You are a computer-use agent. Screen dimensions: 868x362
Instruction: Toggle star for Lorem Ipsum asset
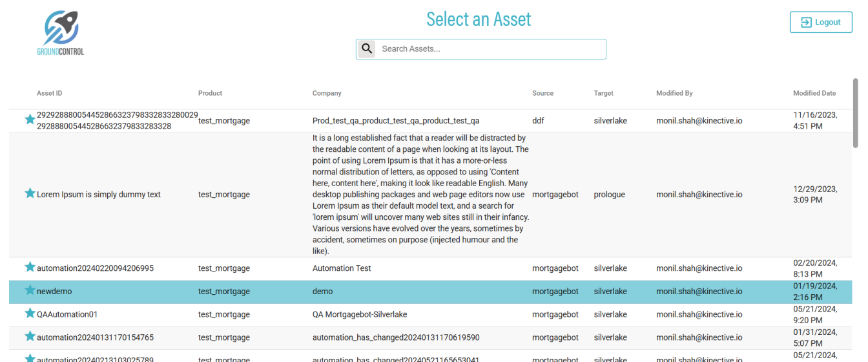30,193
